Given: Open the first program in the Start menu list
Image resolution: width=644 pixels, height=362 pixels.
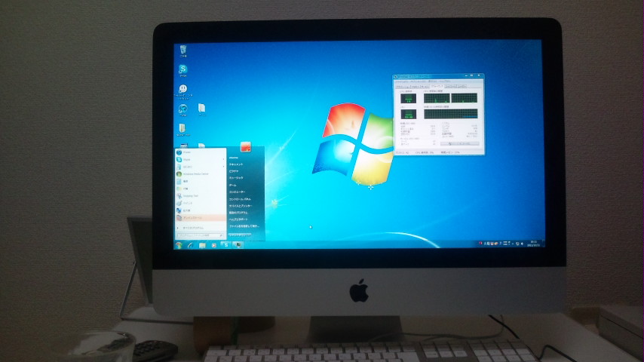Looking at the screenshot, I should [201, 152].
